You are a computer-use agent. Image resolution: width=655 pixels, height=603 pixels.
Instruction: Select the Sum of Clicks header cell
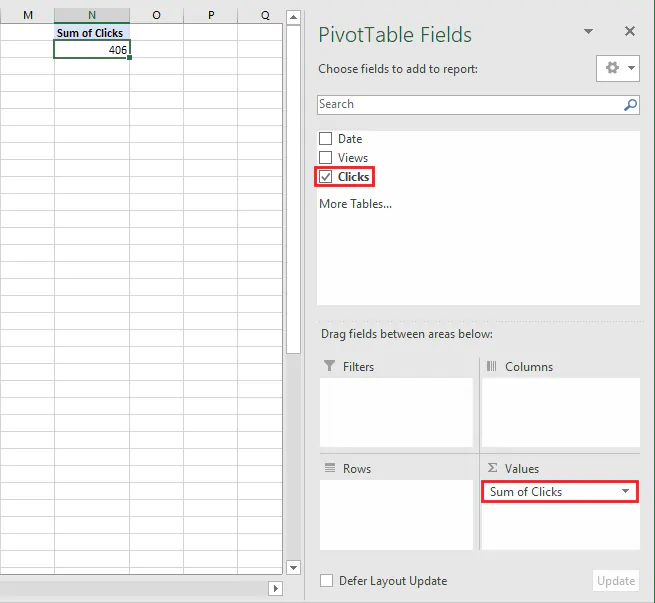[92, 33]
